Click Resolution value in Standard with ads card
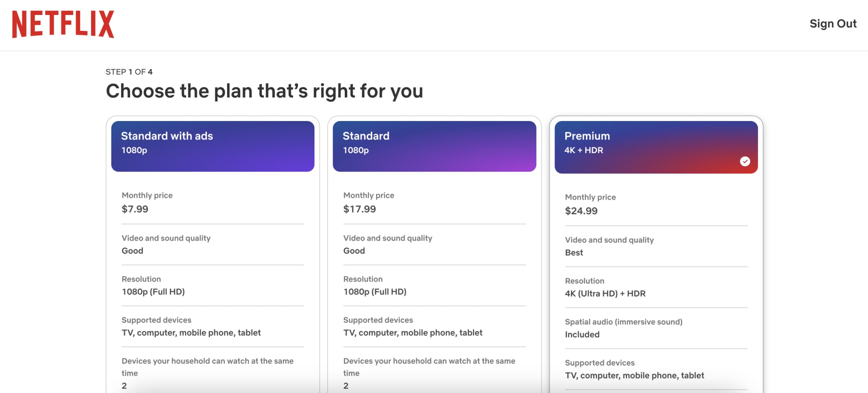Screen dimensions: 868x393 click(153, 292)
